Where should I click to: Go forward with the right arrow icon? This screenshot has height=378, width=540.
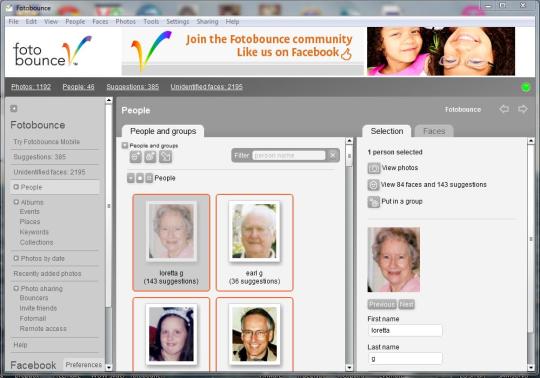pos(523,109)
